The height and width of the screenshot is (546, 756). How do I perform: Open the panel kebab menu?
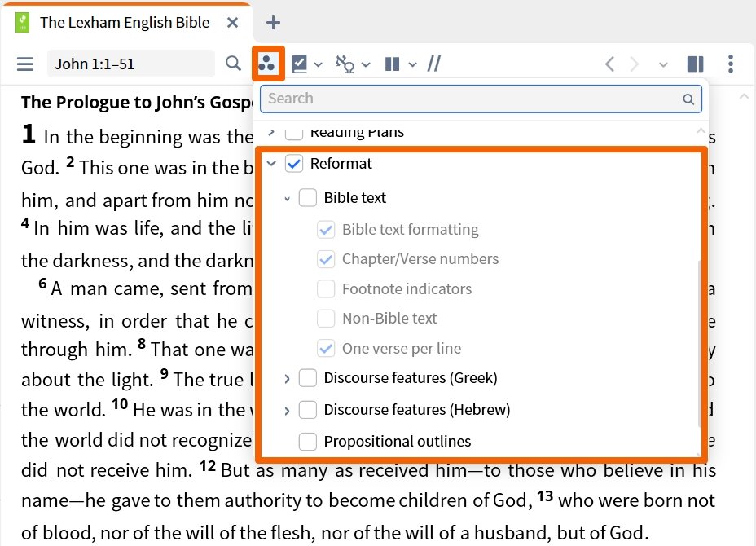[731, 64]
